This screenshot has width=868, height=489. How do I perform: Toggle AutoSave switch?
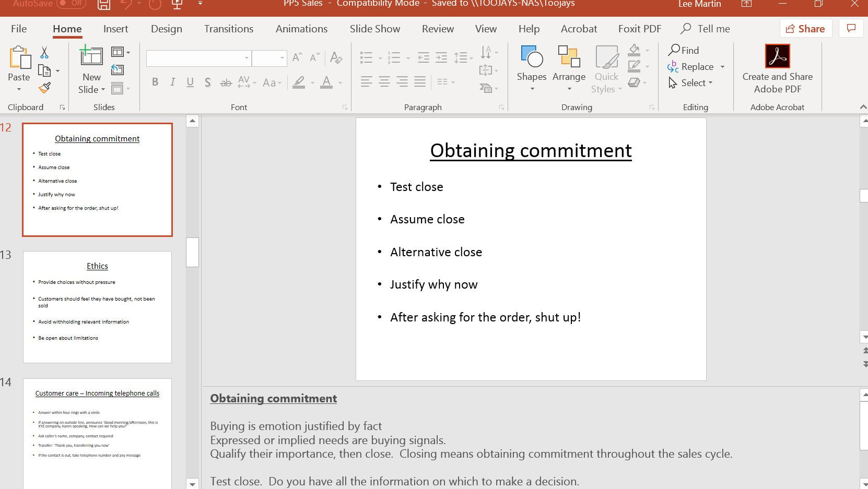[71, 4]
